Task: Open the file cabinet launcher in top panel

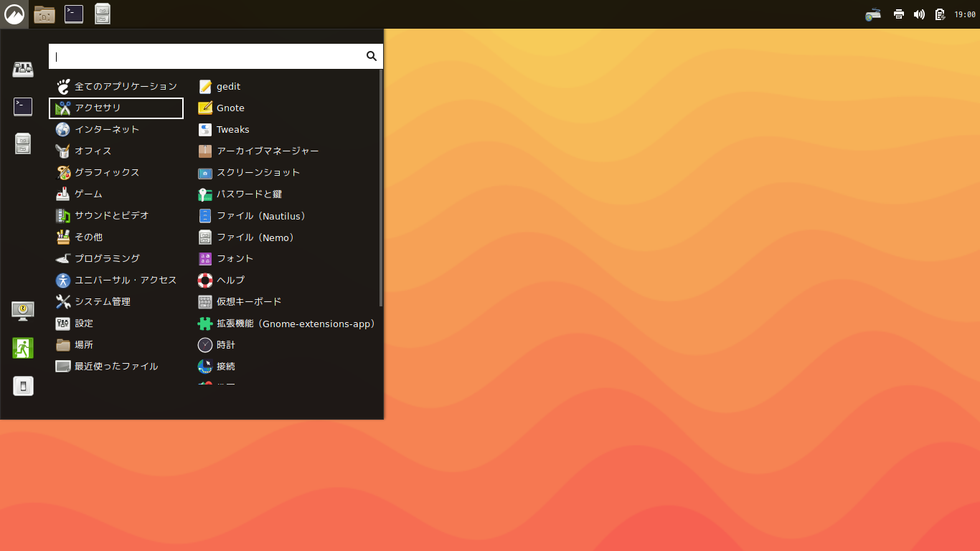Action: tap(103, 14)
